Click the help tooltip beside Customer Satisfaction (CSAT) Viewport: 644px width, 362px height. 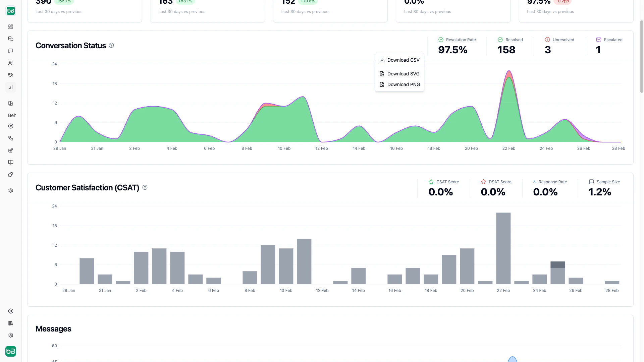pos(145,187)
